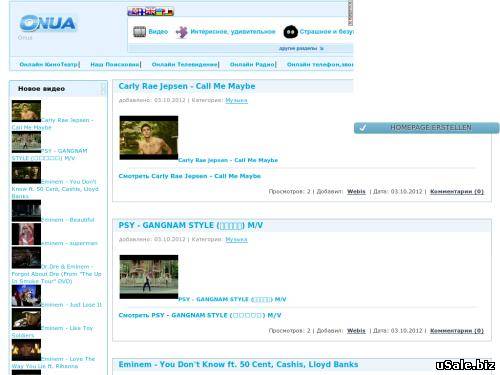Select the language flags strip
Image resolution: width=500 pixels, height=375 pixels.
pyautogui.click(x=151, y=12)
